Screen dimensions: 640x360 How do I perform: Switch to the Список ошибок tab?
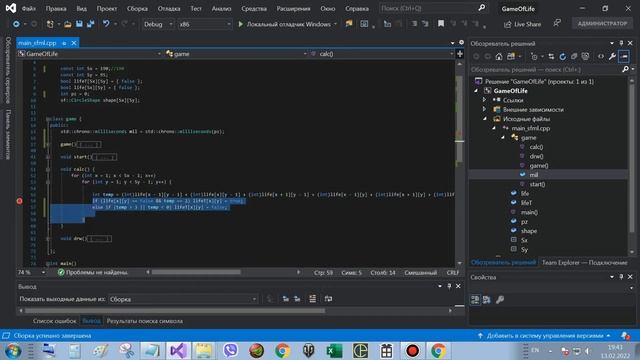[x=54, y=321]
